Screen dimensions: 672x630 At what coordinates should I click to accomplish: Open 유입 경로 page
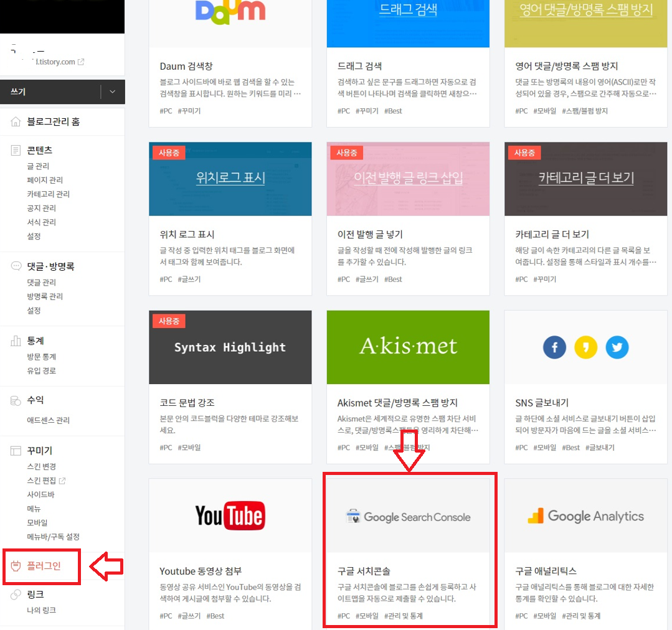tap(42, 371)
